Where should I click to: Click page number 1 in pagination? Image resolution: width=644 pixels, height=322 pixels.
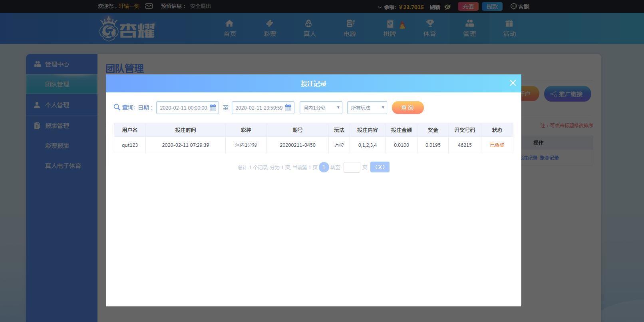(x=324, y=167)
